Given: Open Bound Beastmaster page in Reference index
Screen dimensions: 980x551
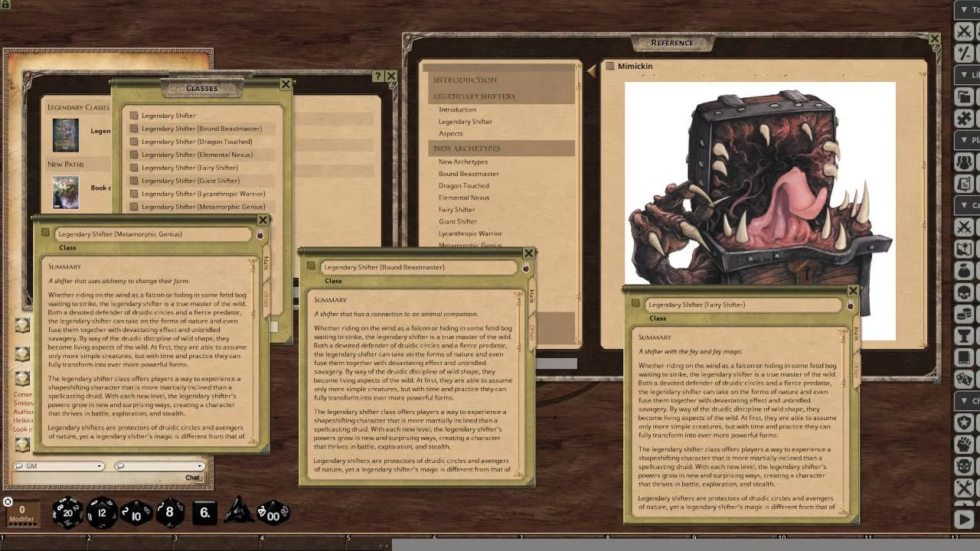Looking at the screenshot, I should [469, 174].
